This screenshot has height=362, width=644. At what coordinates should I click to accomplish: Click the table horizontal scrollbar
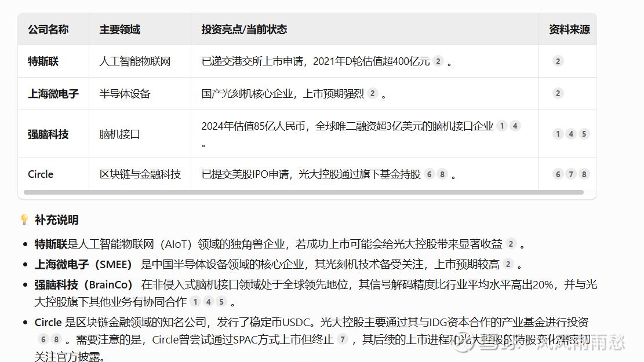click(x=304, y=192)
